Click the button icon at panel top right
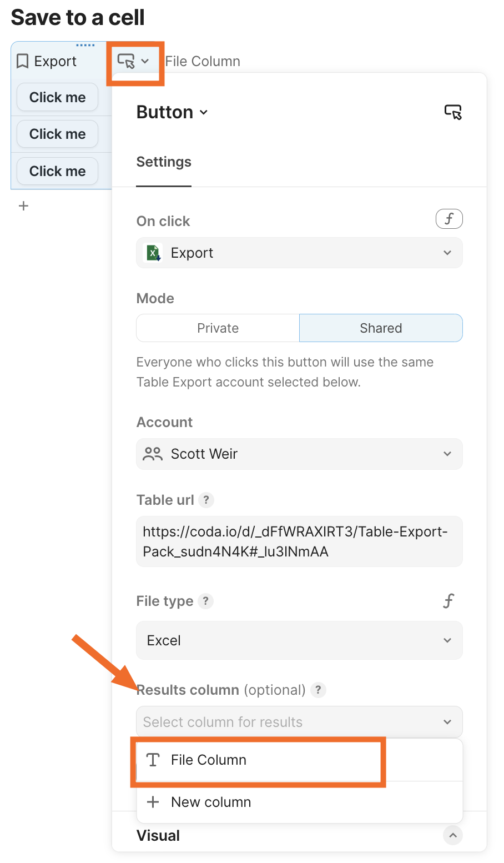This screenshot has height=863, width=504. click(453, 112)
